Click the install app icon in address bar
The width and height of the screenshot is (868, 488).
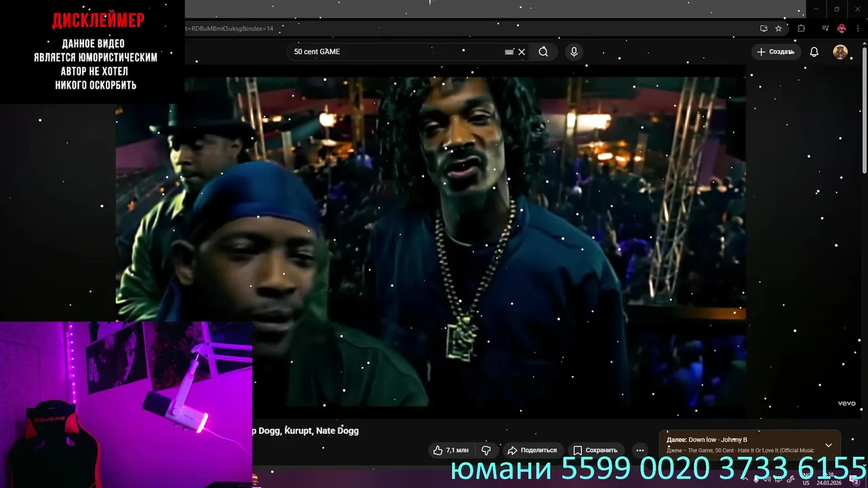pyautogui.click(x=764, y=28)
